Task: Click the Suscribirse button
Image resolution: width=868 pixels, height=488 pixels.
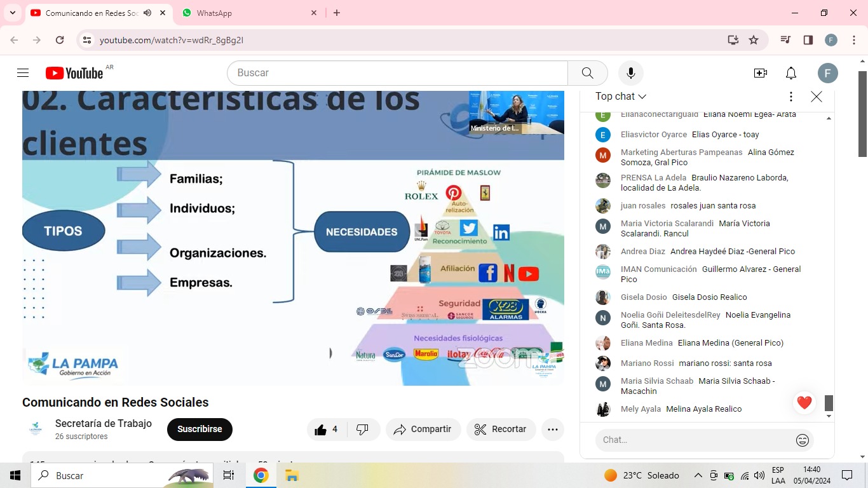Action: 200,430
